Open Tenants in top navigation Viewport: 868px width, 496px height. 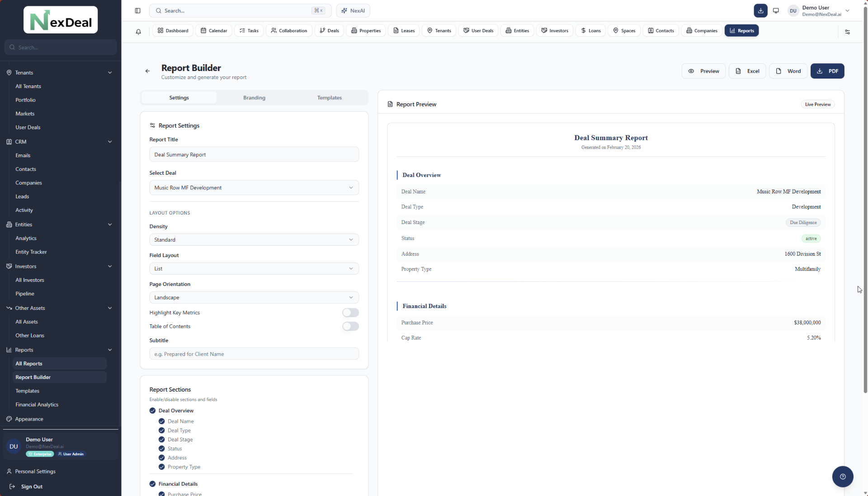pyautogui.click(x=439, y=30)
